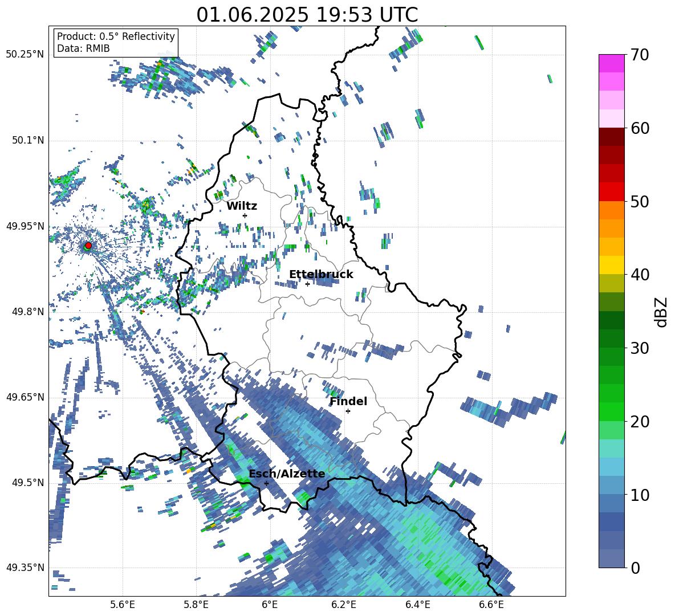The image size is (675, 616).
Task: Click the plus marker under Findel
Action: pyautogui.click(x=348, y=411)
